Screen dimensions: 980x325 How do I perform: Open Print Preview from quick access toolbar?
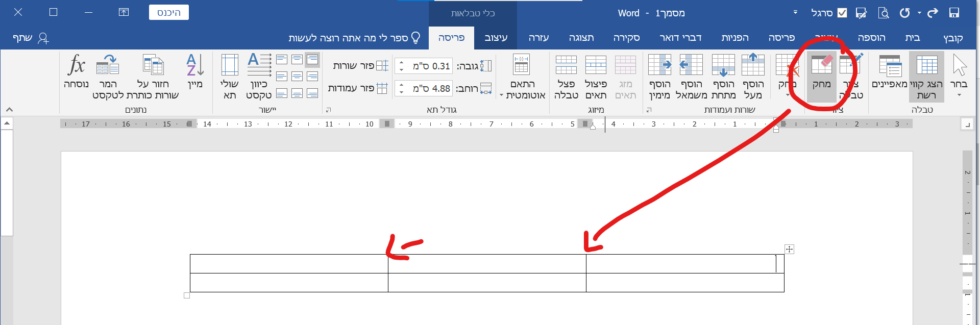[884, 13]
